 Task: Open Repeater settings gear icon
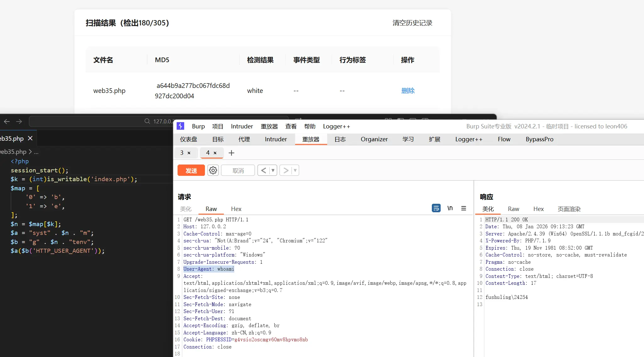coord(213,170)
